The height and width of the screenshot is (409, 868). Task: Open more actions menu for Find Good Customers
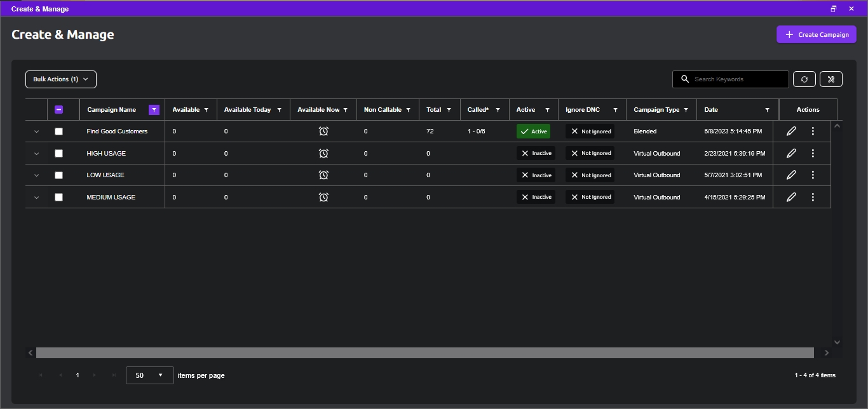click(x=813, y=131)
